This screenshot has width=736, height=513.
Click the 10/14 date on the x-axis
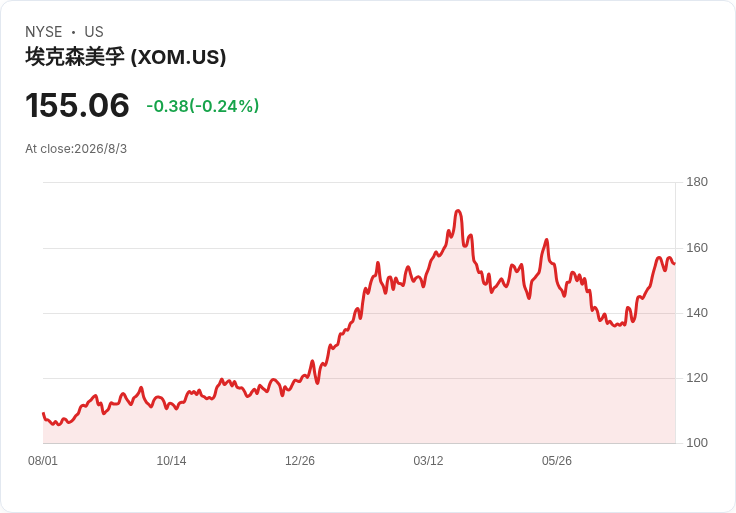171,461
